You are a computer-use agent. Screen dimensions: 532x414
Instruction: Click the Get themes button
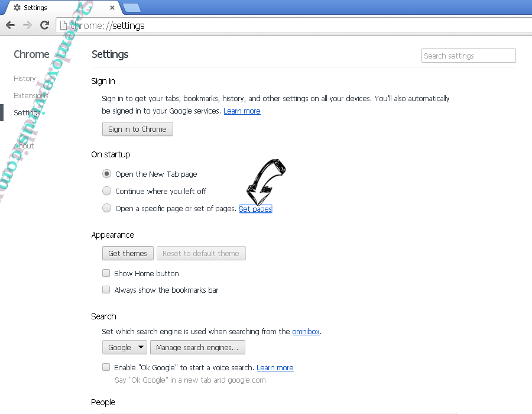(128, 253)
